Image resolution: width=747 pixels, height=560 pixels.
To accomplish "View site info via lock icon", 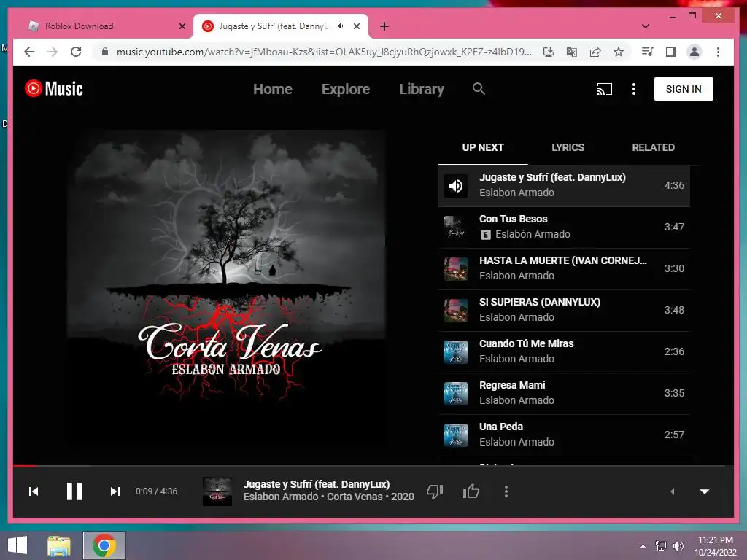I will (x=105, y=52).
